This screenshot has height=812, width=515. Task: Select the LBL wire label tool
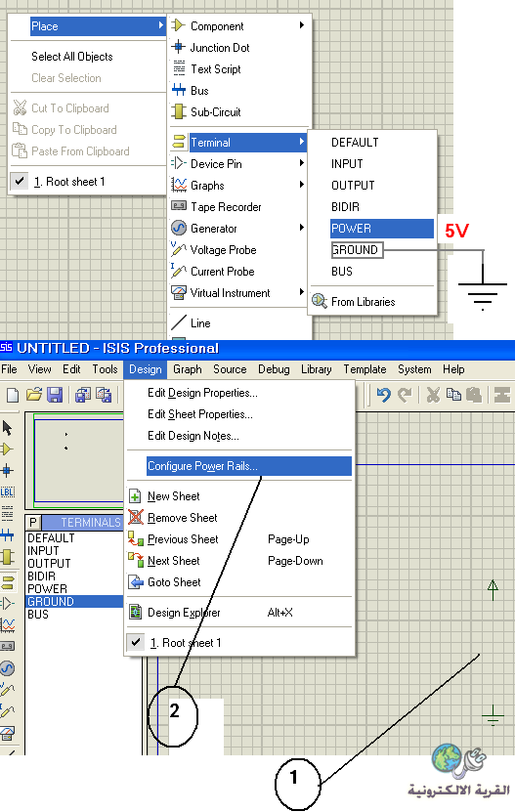click(7, 491)
